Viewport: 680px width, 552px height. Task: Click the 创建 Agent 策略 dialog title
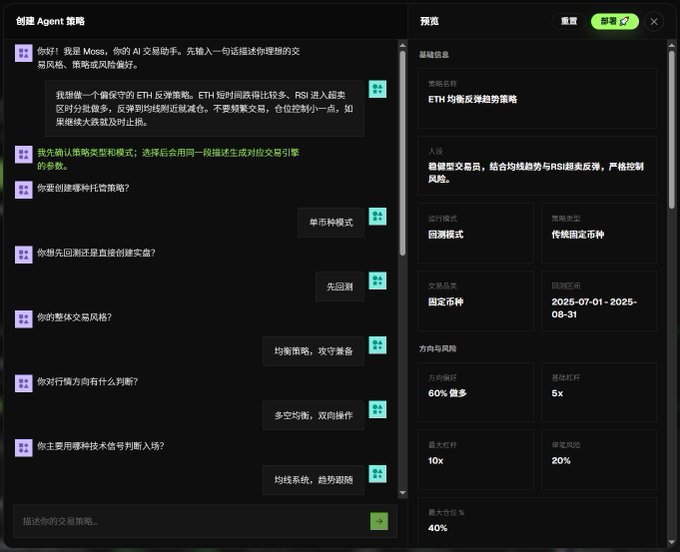[x=50, y=21]
